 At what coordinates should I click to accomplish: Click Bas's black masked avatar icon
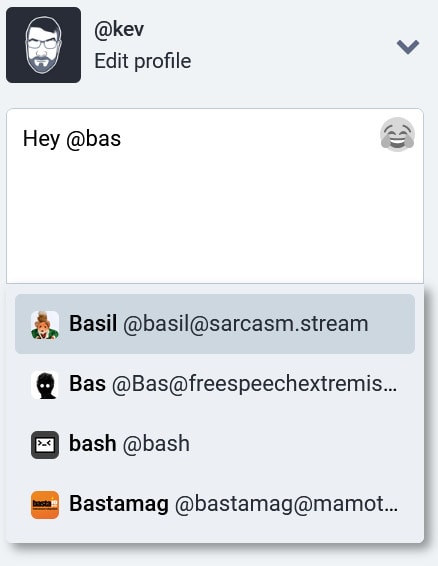45,385
